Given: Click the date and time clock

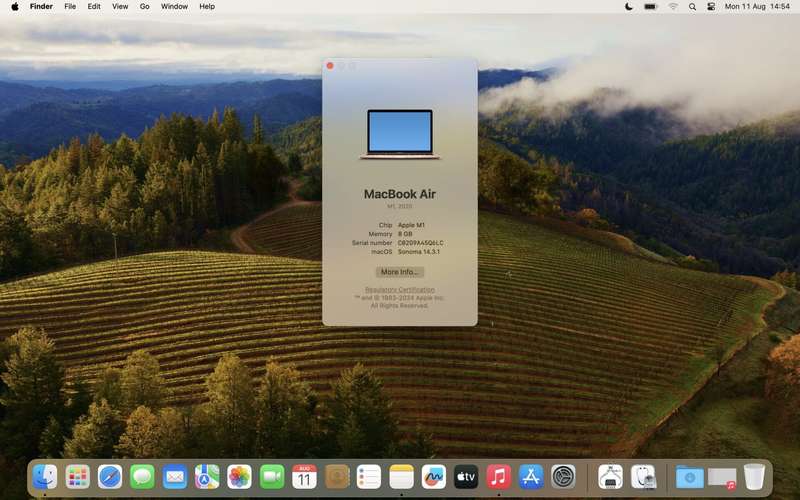Looking at the screenshot, I should tap(757, 7).
